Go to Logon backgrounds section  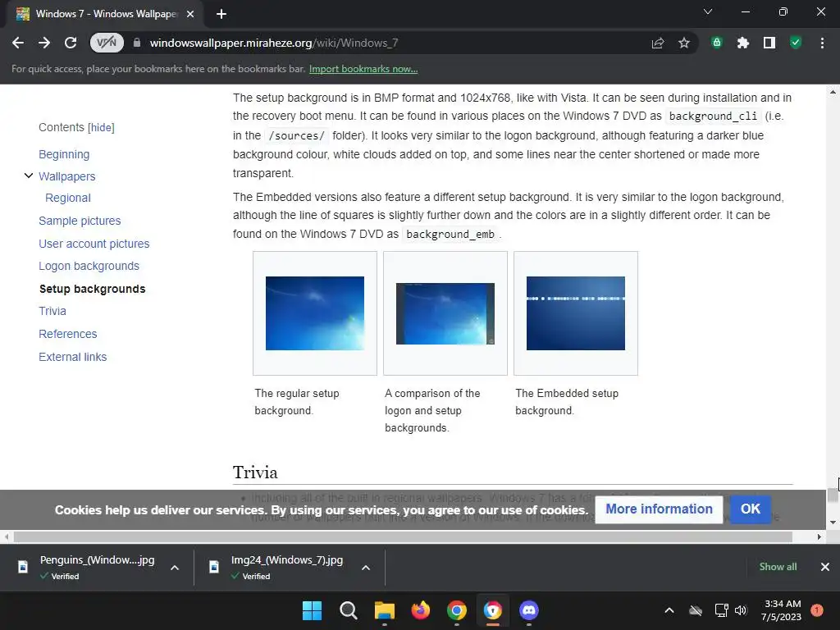pyautogui.click(x=89, y=266)
